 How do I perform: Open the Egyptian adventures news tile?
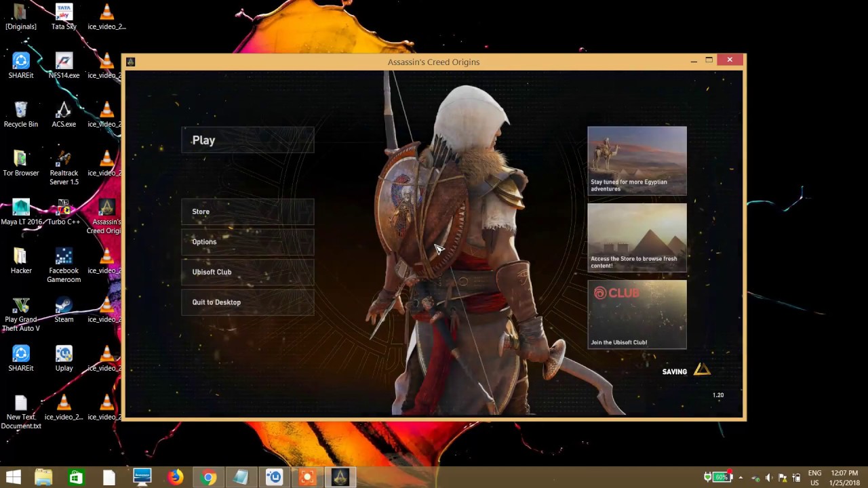tap(637, 161)
